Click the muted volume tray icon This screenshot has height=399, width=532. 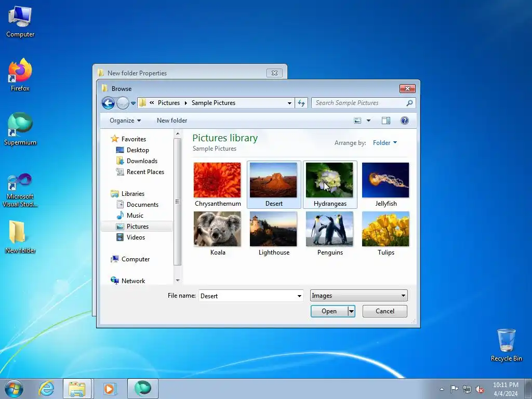point(480,389)
